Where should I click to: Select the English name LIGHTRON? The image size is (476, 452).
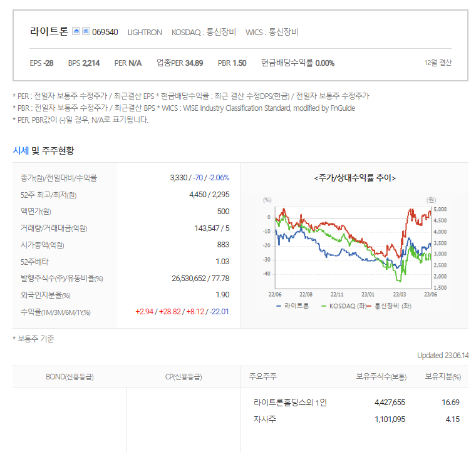[x=145, y=32]
